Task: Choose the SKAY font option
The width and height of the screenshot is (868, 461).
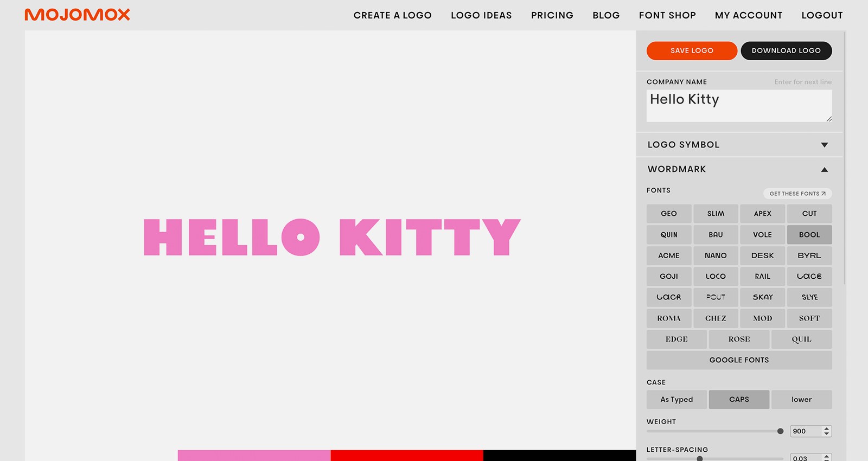Action: pos(762,297)
